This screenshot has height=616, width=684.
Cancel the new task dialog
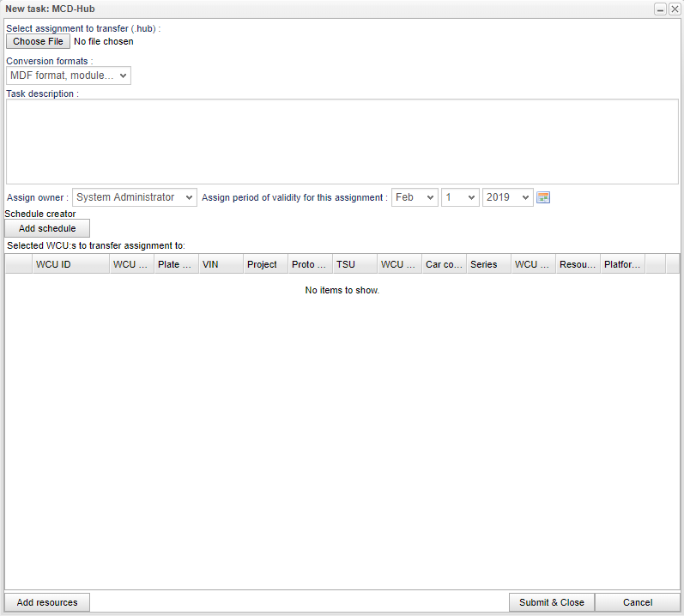click(x=638, y=602)
